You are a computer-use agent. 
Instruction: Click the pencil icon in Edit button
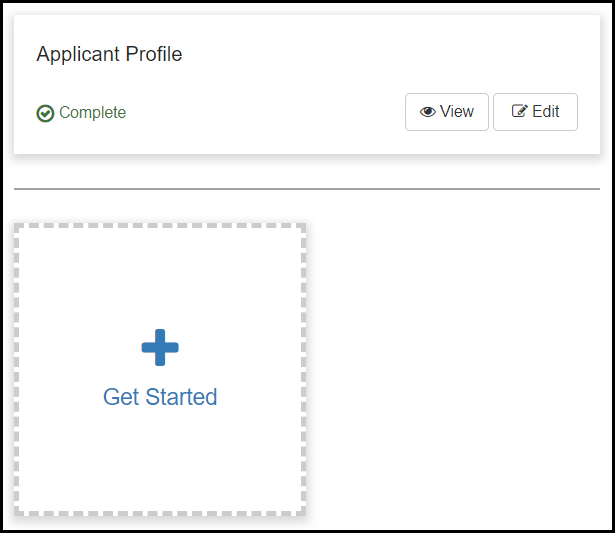[x=519, y=112]
